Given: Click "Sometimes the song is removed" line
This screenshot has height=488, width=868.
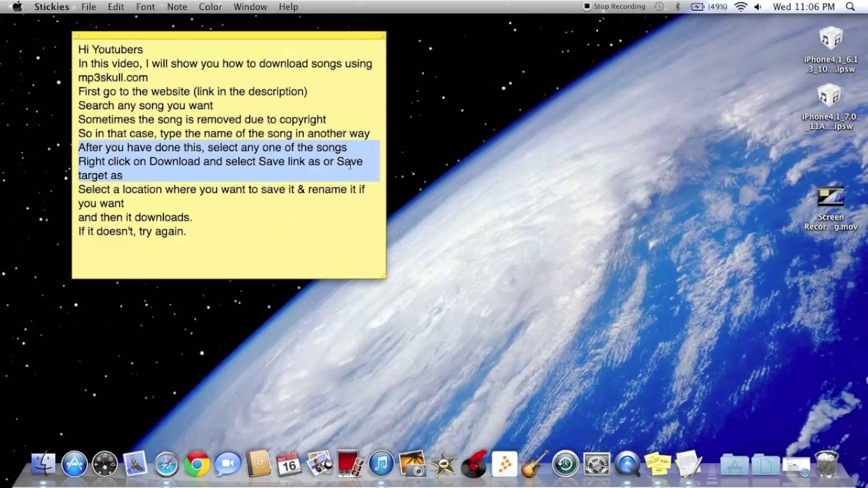Looking at the screenshot, I should [x=202, y=119].
